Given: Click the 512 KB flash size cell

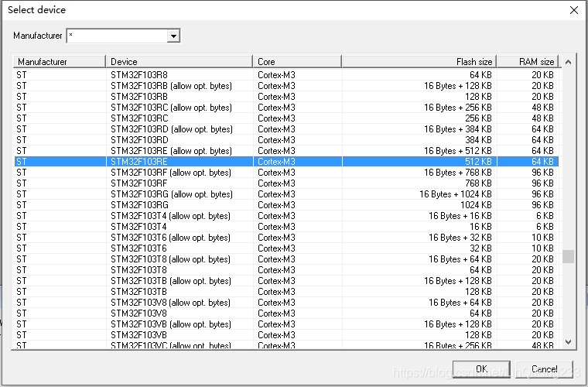Looking at the screenshot, I should (478, 162).
